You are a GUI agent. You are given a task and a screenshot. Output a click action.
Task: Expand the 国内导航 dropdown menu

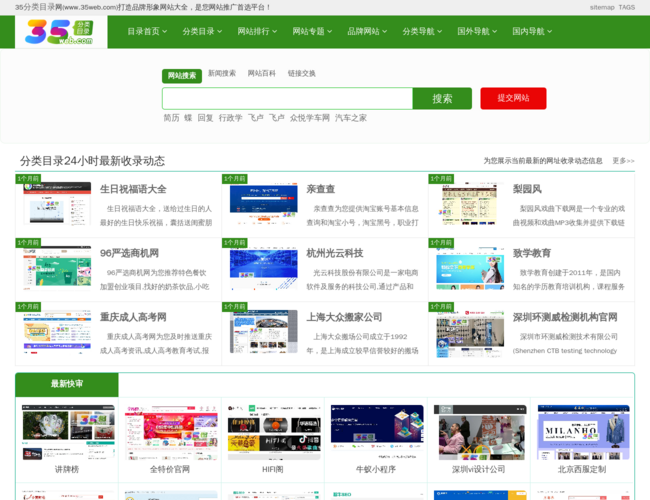pyautogui.click(x=532, y=32)
